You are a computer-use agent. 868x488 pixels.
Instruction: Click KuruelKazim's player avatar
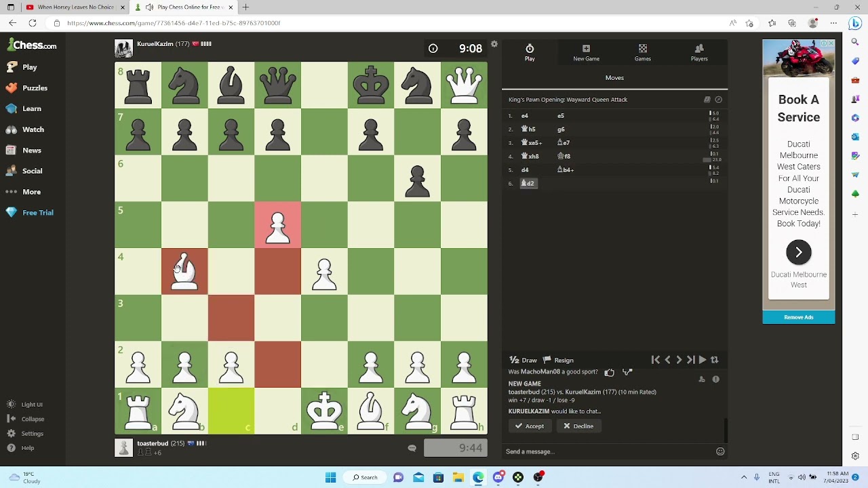[x=123, y=49]
